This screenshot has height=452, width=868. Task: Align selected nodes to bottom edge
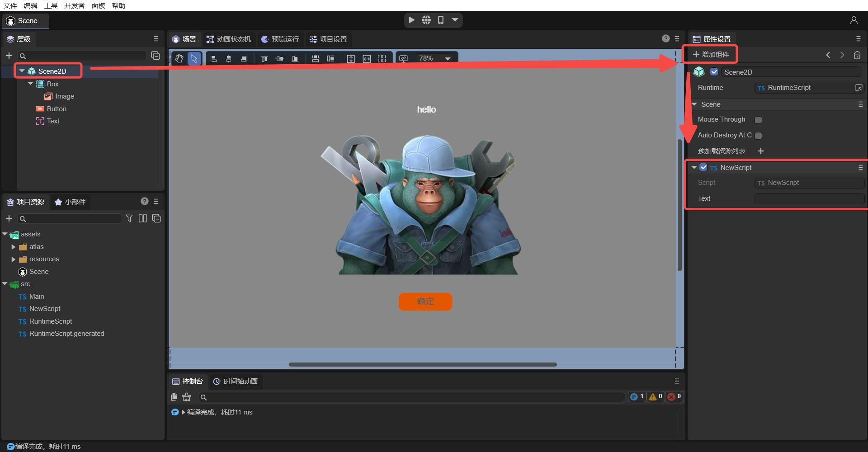point(295,59)
